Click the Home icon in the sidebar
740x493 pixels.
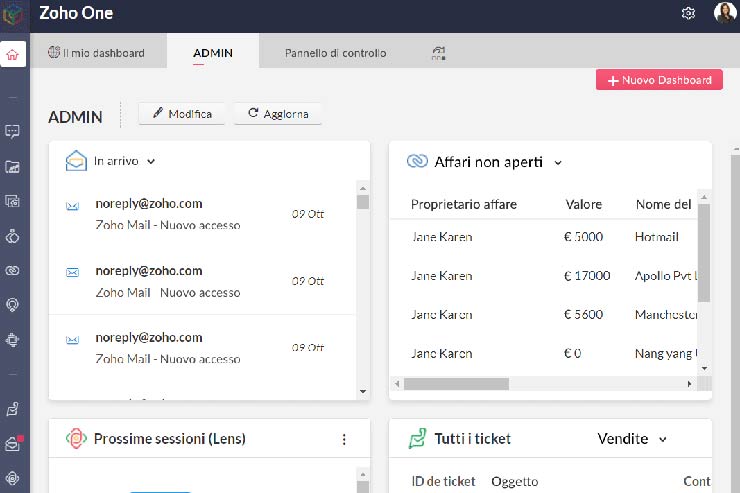13,54
